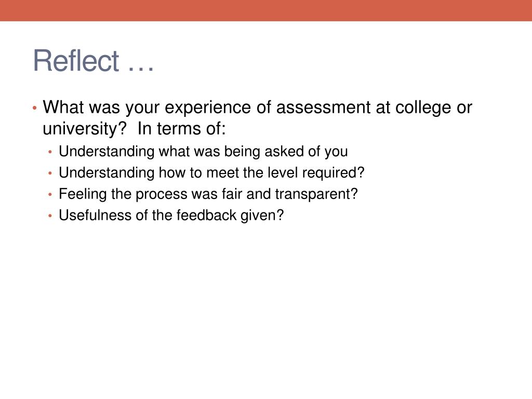Screen dimensions: 532x399
Task: Select the line "Feeling the process was fair and transparent?"
Action: (208, 194)
